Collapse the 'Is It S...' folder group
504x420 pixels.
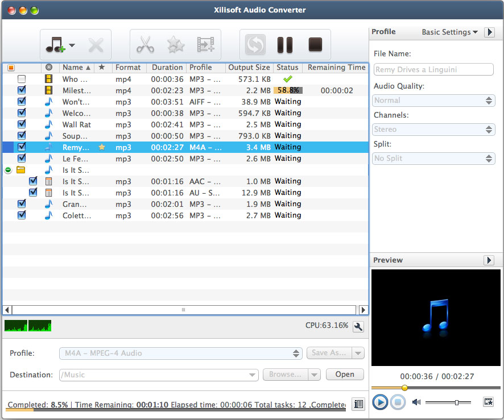(8, 170)
